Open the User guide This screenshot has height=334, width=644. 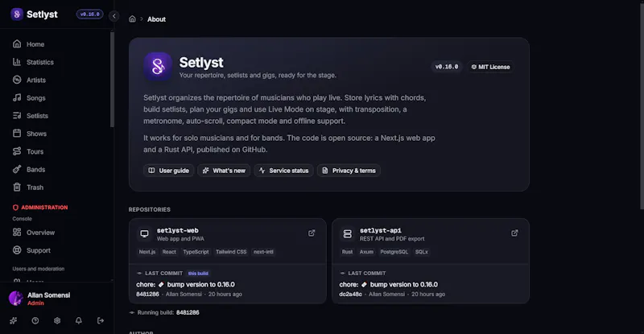coord(169,171)
